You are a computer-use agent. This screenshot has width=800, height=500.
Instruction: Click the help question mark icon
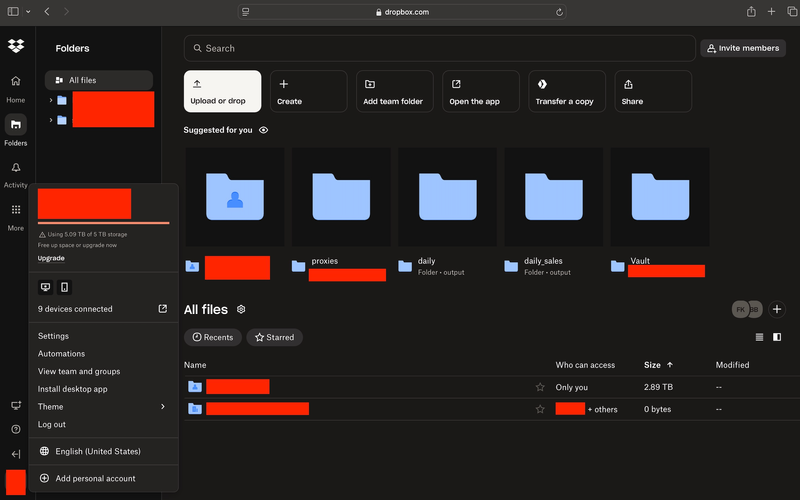tap(15, 429)
